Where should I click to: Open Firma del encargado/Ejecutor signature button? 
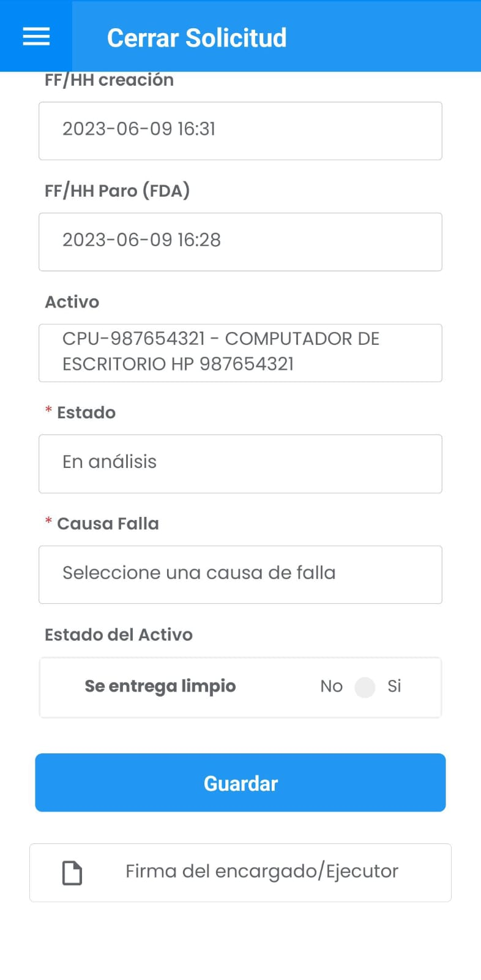(240, 873)
